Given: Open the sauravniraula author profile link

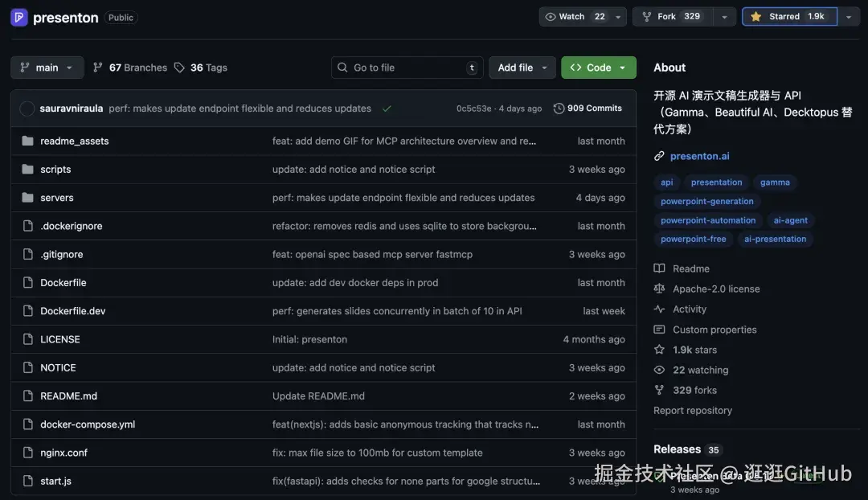Looking at the screenshot, I should [72, 109].
